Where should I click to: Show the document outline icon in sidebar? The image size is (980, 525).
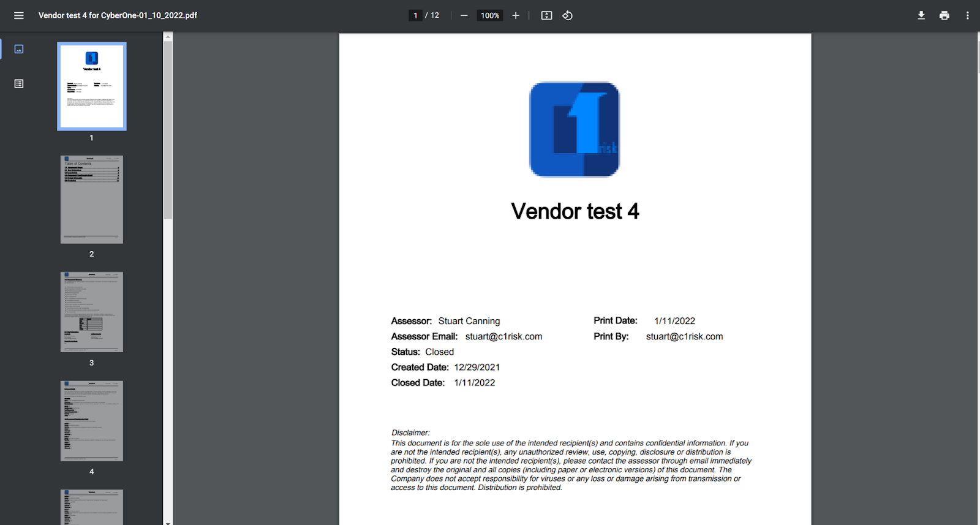click(x=19, y=84)
